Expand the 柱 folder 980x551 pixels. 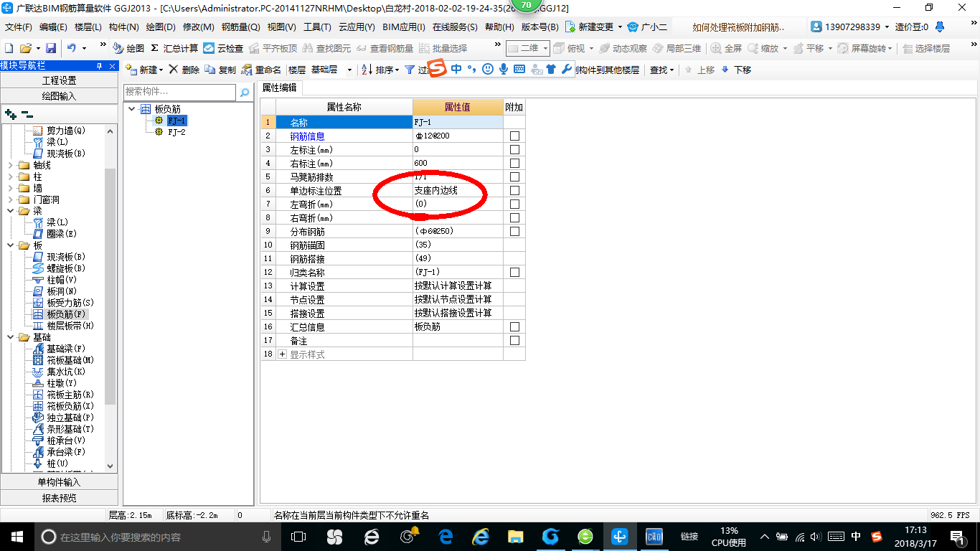tap(10, 176)
